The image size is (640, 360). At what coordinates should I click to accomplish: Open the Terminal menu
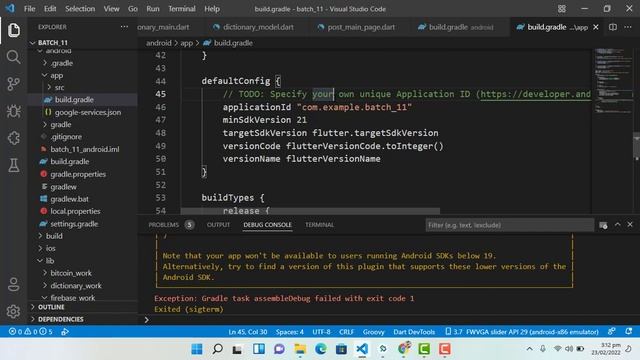(182, 9)
